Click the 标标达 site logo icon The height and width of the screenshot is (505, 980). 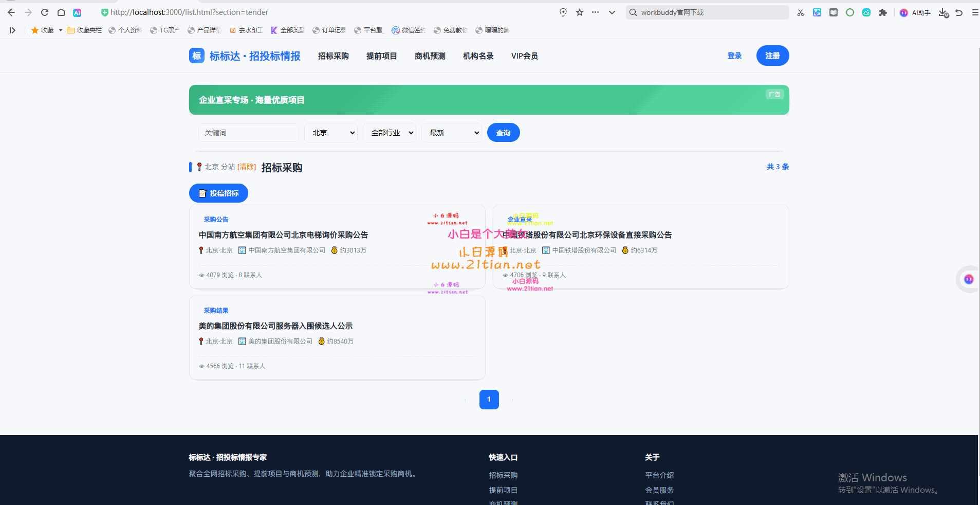(x=197, y=56)
